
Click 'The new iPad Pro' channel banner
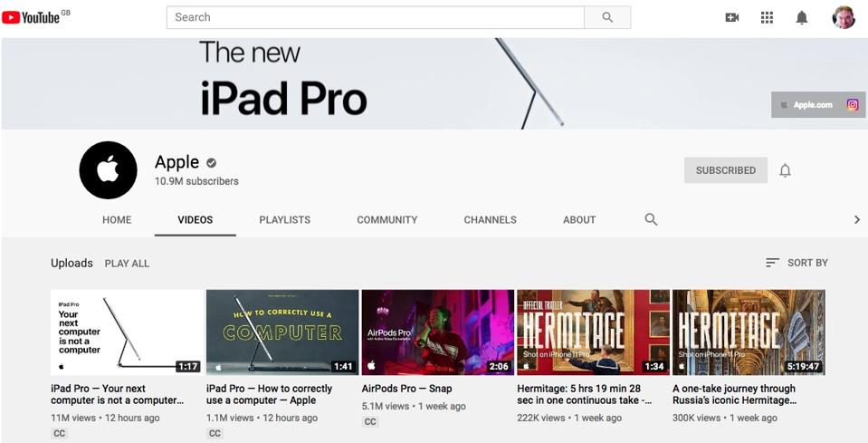[434, 83]
